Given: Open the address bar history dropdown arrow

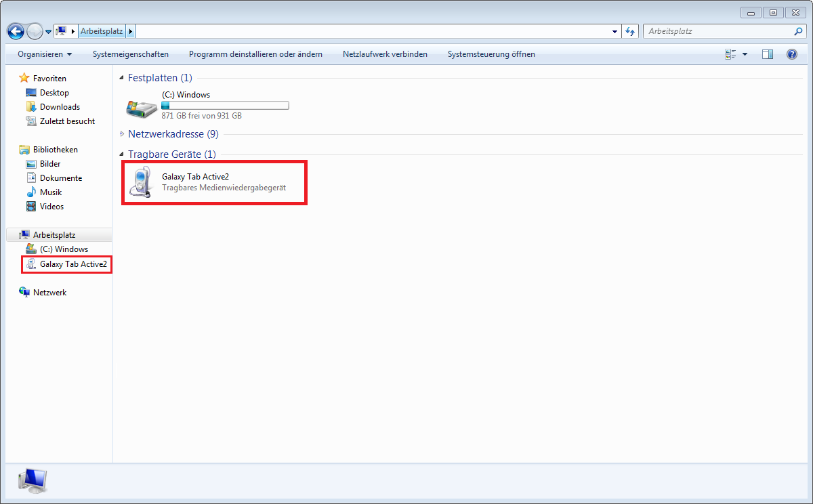Looking at the screenshot, I should click(614, 31).
